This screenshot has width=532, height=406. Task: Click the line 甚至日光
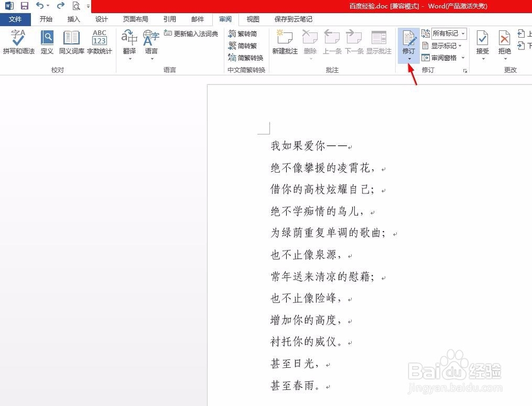295,363
